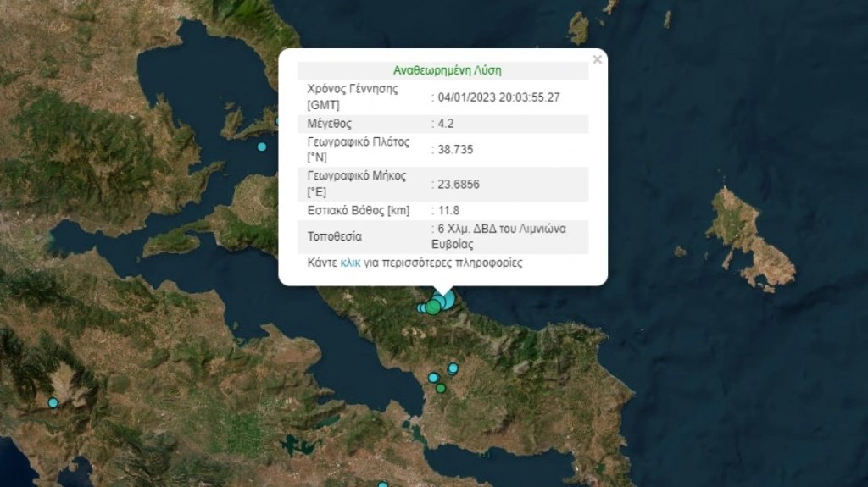Image resolution: width=868 pixels, height=487 pixels.
Task: Select the cyan marker cut off at bottom edge
Action: click(x=382, y=484)
